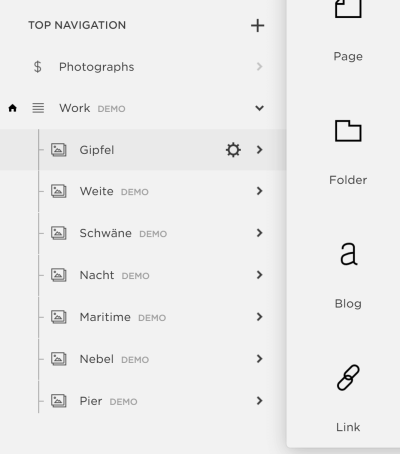
Task: Click the home icon beside Work
Action: tap(13, 108)
